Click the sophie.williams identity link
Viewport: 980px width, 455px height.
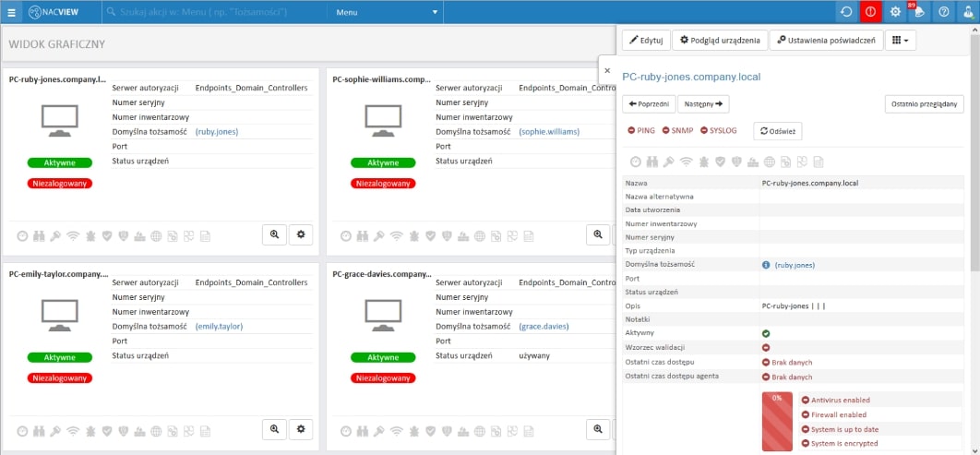(x=550, y=132)
